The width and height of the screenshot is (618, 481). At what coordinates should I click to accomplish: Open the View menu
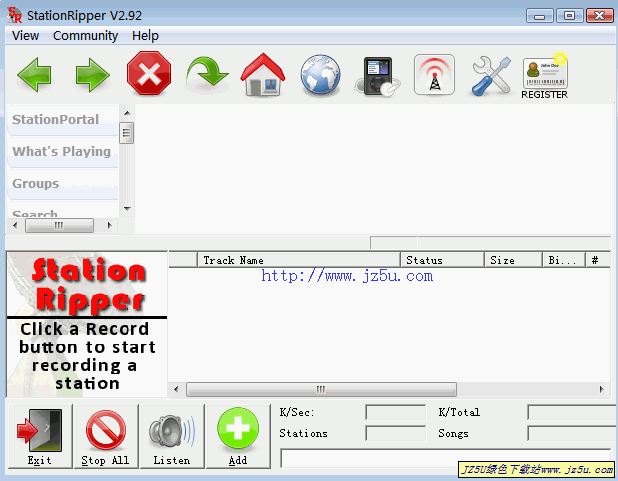pos(25,36)
